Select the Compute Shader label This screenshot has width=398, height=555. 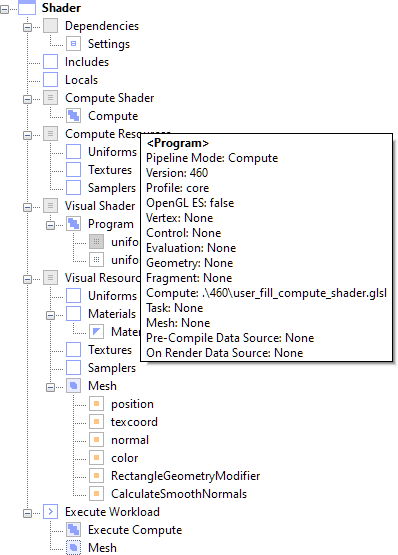pos(109,98)
